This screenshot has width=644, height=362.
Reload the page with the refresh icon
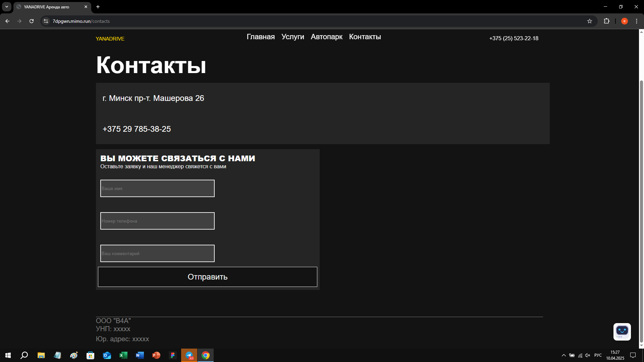tap(32, 21)
